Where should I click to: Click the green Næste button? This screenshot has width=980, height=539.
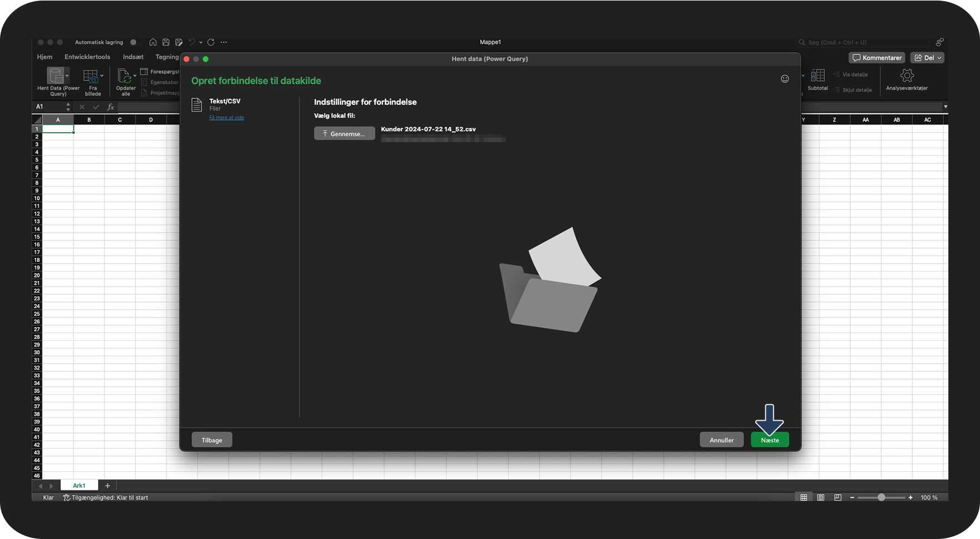click(x=770, y=440)
